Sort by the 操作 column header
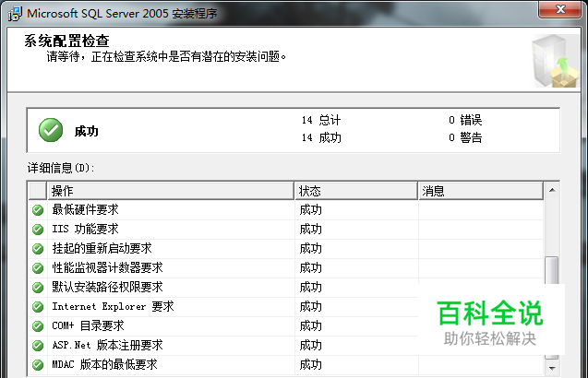The width and height of the screenshot is (588, 378). [170, 191]
